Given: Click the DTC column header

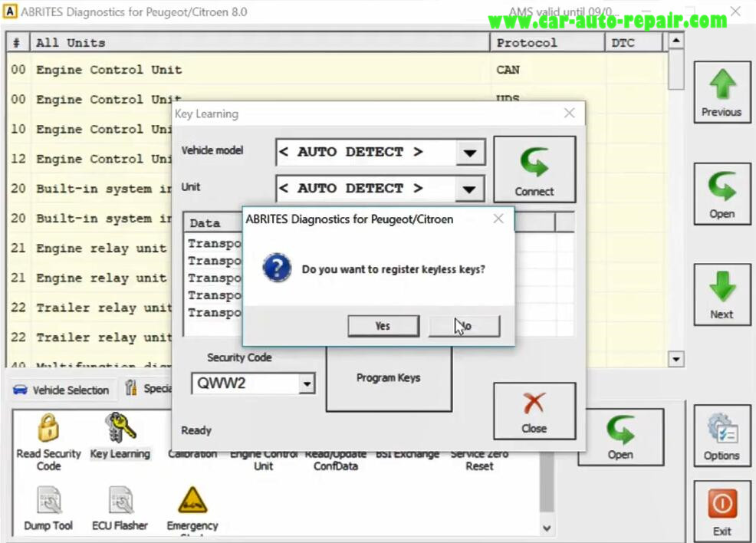Looking at the screenshot, I should pyautogui.click(x=633, y=43).
